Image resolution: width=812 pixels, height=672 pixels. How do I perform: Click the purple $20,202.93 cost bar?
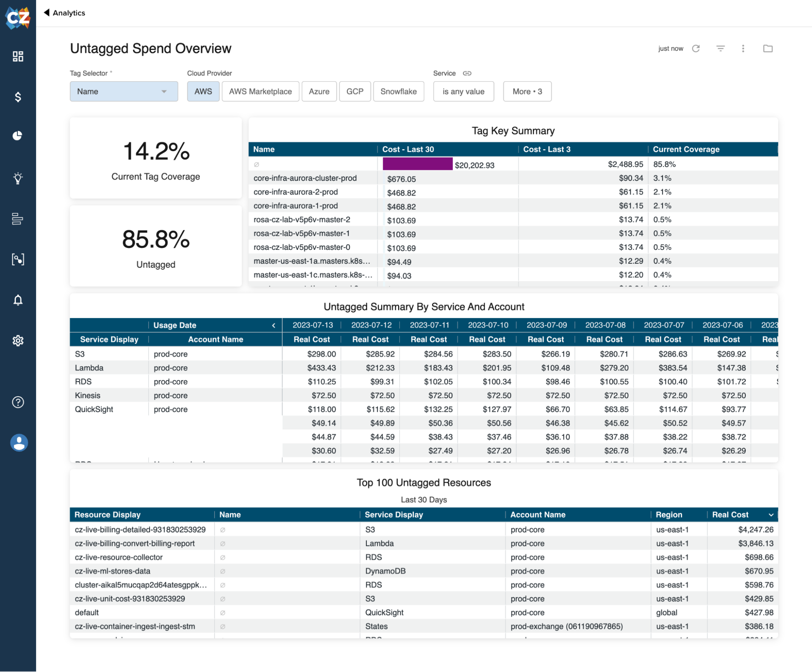point(417,164)
